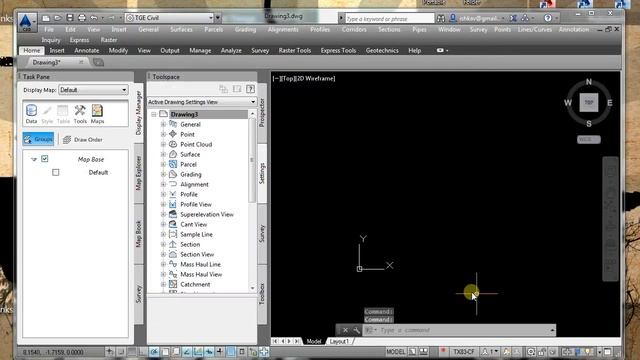Click the new drawing tab icon beside Drawing3

point(98,62)
